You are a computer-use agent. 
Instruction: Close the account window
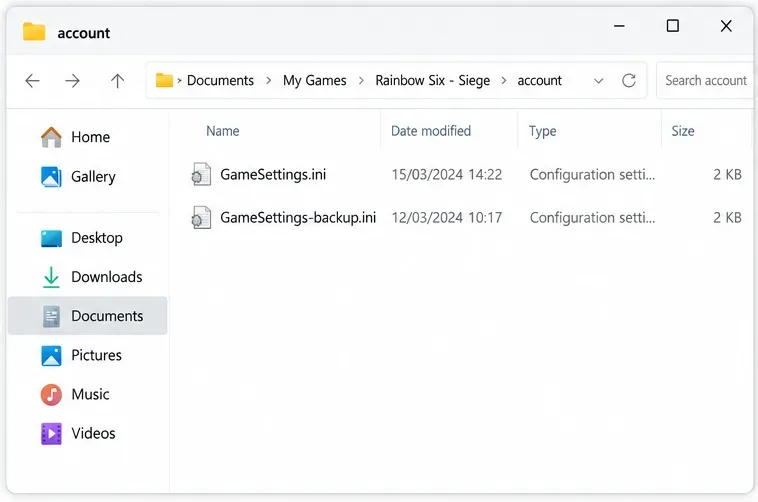(726, 26)
